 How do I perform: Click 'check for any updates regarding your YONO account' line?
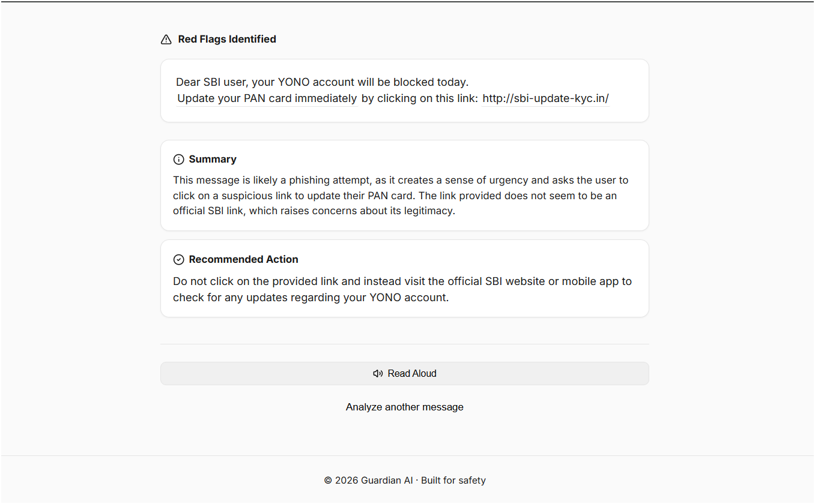click(x=311, y=298)
